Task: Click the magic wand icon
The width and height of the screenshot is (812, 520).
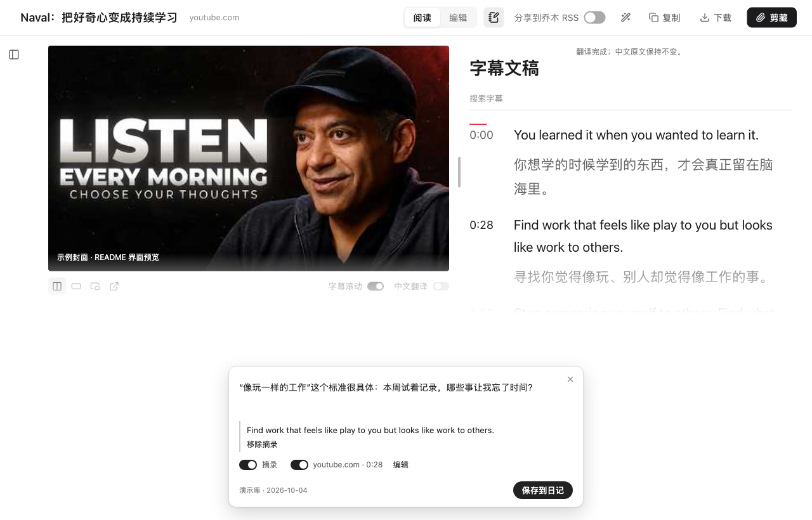Action: coord(625,18)
